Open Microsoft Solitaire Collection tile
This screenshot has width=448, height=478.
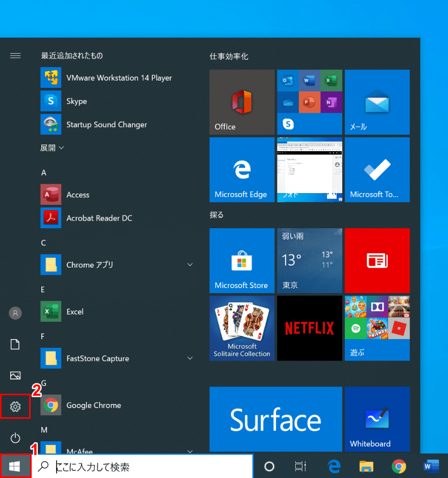242,328
